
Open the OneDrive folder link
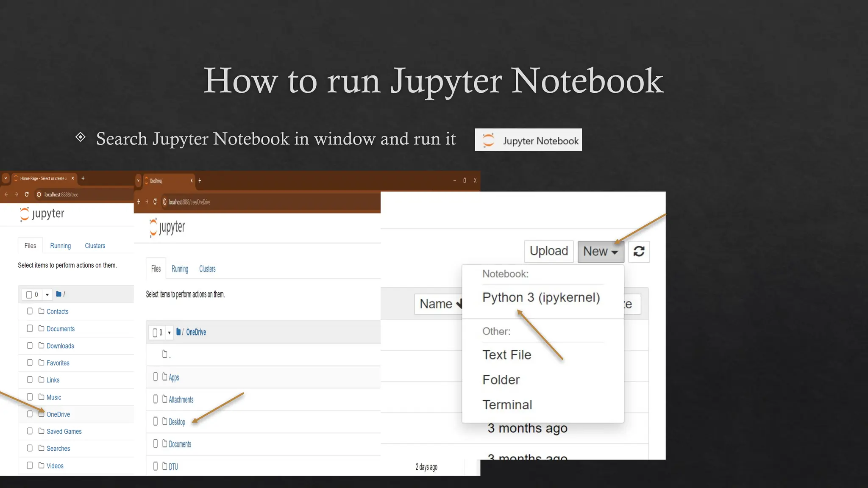tap(58, 414)
